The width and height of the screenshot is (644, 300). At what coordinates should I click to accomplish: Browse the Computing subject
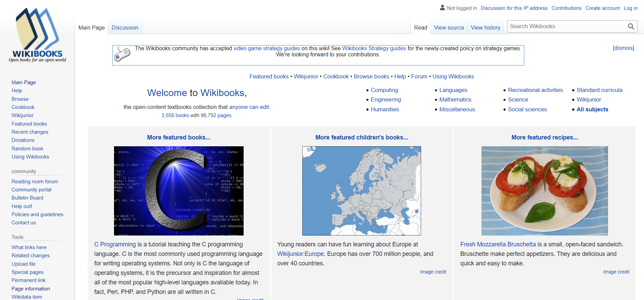(x=384, y=90)
